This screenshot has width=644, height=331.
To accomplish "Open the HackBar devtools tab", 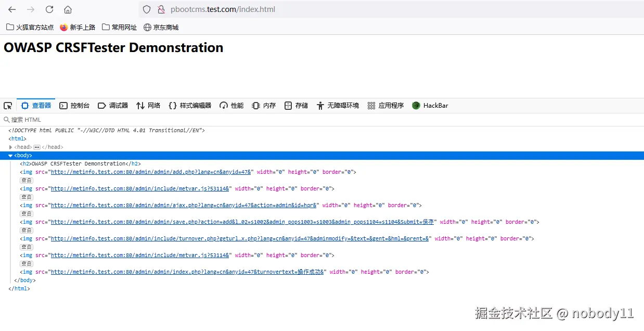I will (430, 106).
